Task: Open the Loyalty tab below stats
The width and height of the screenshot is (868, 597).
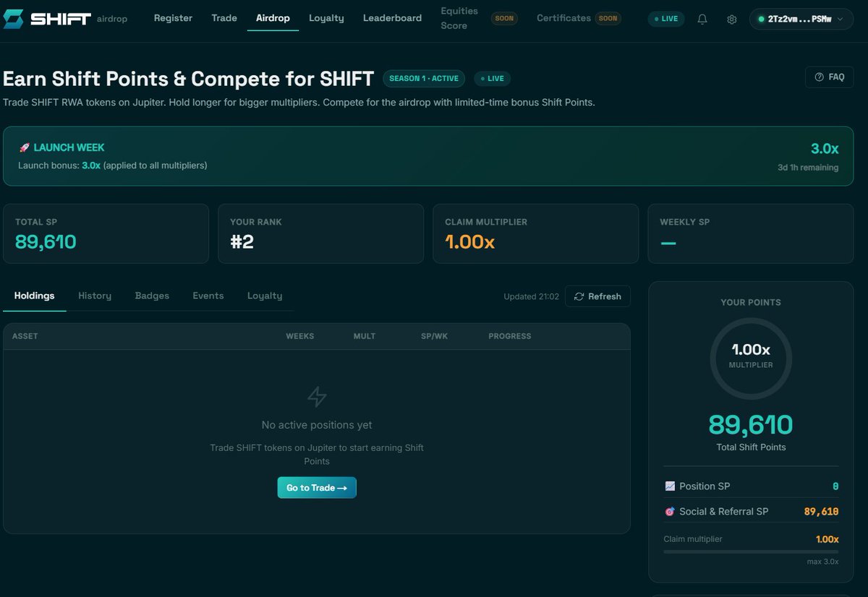Action: pos(265,296)
